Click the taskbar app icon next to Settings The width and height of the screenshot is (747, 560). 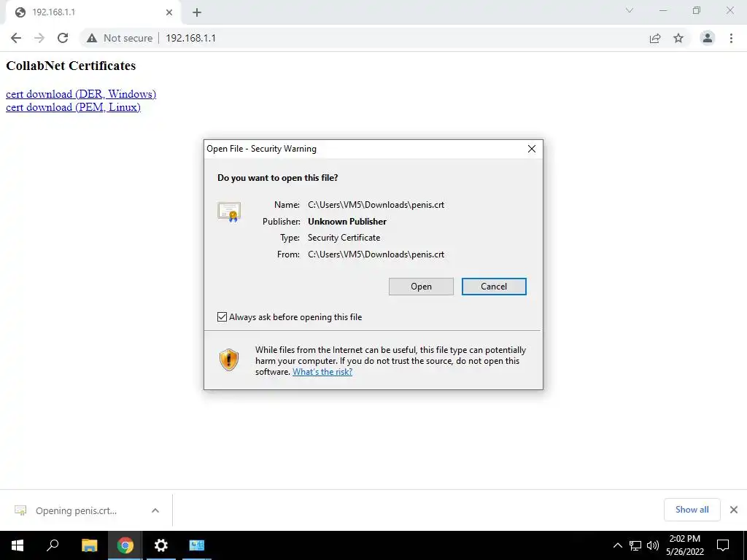click(197, 545)
